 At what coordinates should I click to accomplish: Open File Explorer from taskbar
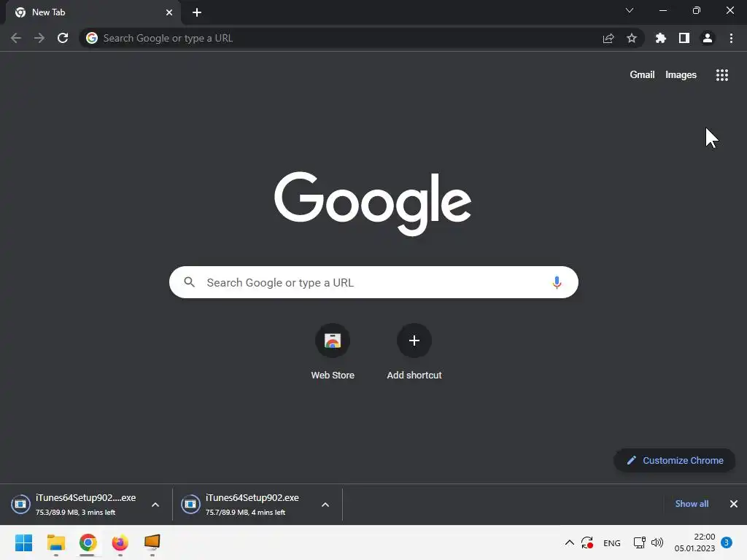(55, 542)
